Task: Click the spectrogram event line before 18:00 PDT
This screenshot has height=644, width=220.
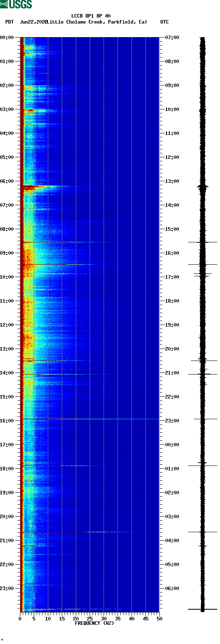Action: [x=64, y=466]
